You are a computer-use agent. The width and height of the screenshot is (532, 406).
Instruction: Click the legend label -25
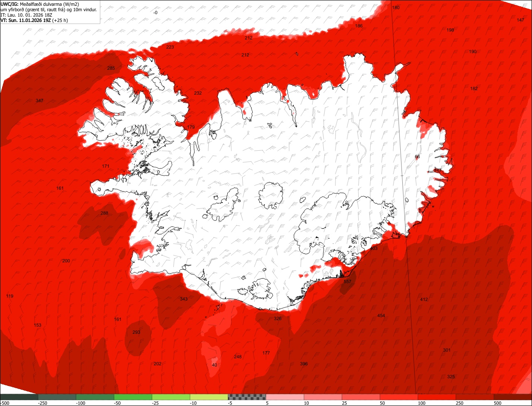point(155,403)
